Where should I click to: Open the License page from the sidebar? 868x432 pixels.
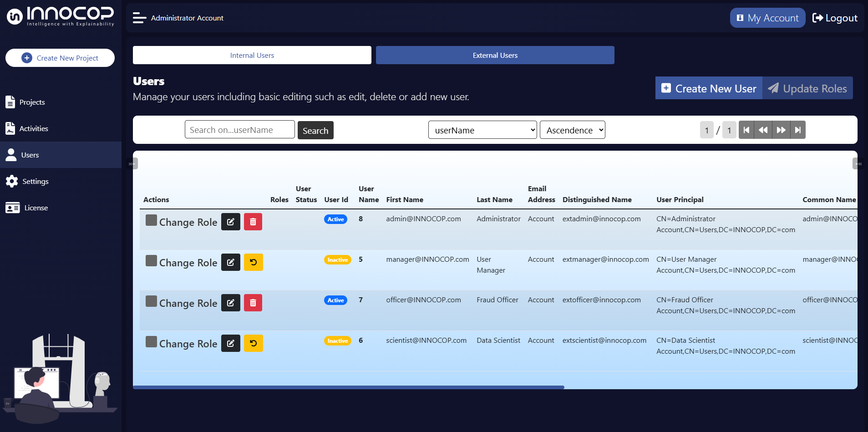(61, 208)
